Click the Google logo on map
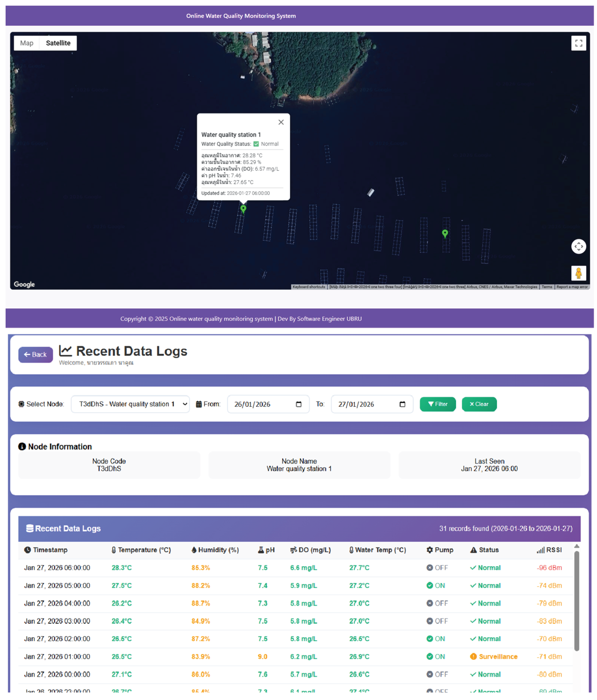The image size is (597, 700). pyautogui.click(x=24, y=284)
